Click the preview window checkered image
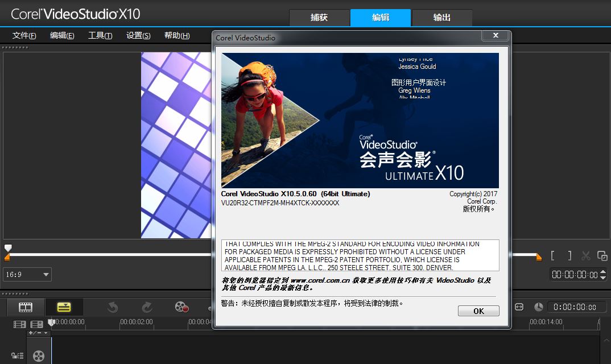 coord(176,145)
